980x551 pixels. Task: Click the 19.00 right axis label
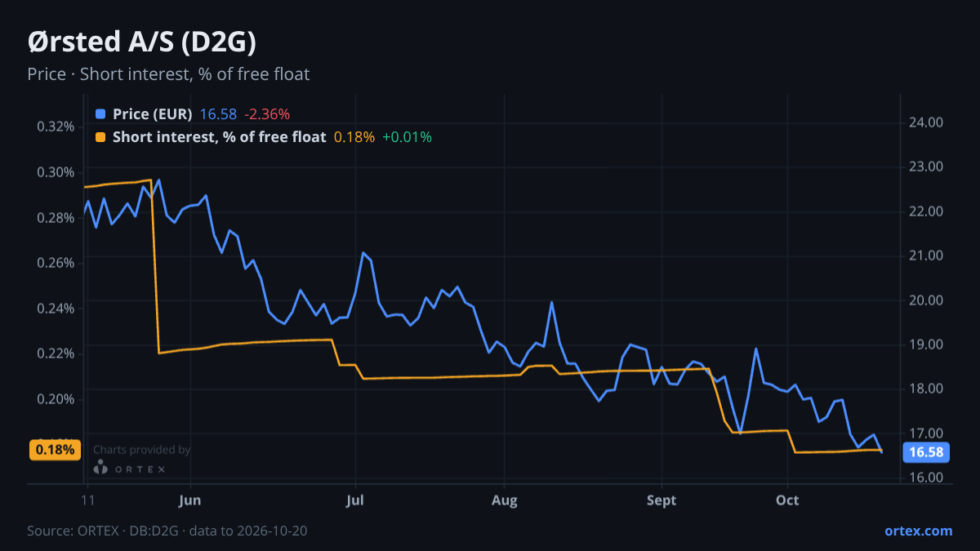pyautogui.click(x=926, y=344)
